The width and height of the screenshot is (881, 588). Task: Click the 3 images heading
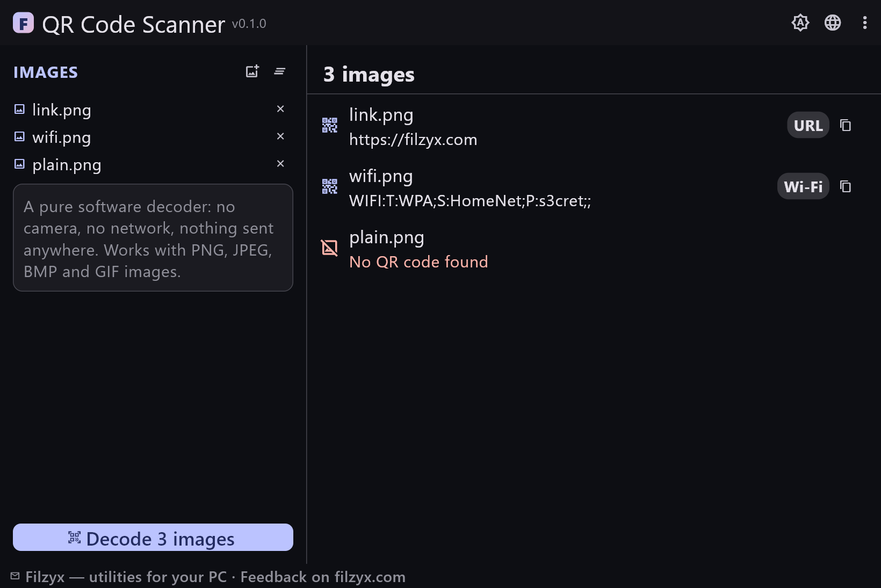[369, 75]
